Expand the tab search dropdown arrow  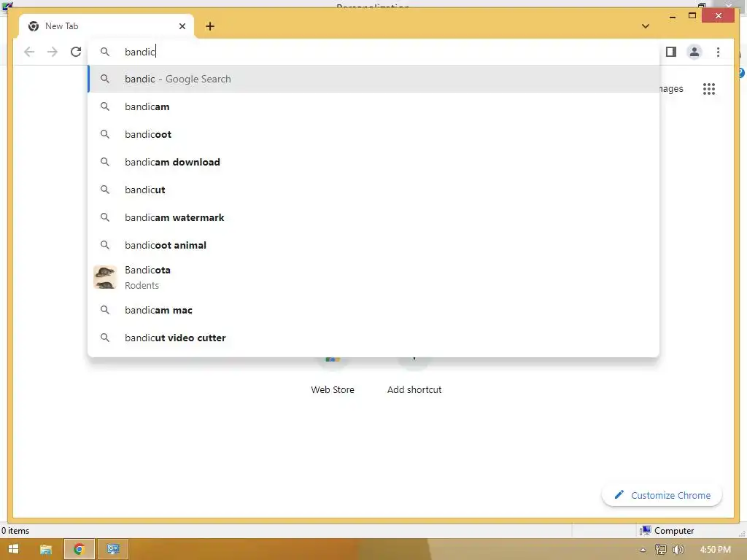(645, 26)
